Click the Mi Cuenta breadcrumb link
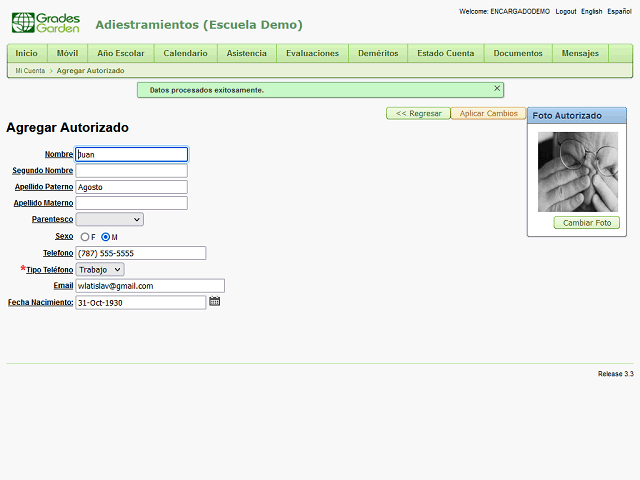This screenshot has width=640, height=480. (29, 71)
